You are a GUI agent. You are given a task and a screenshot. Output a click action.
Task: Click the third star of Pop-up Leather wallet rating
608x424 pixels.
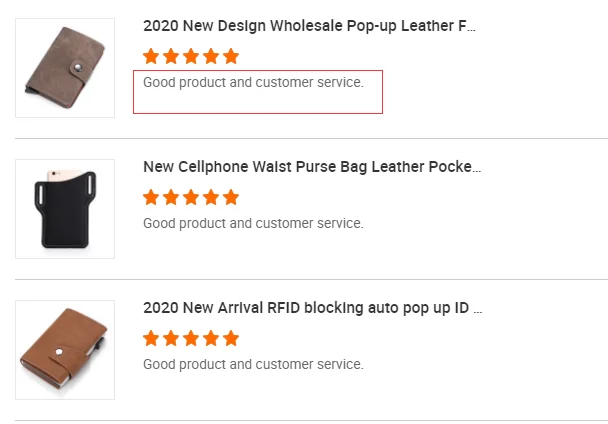coord(191,56)
